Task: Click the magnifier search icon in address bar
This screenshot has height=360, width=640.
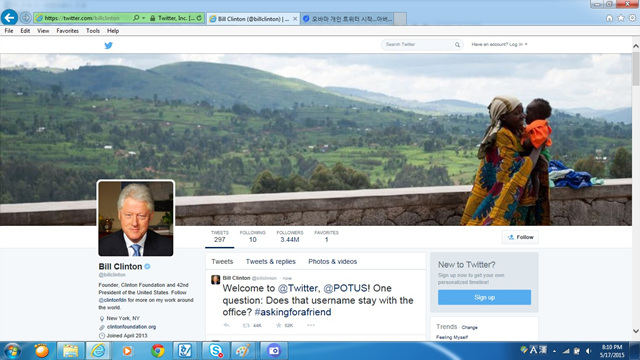Action: (136, 18)
